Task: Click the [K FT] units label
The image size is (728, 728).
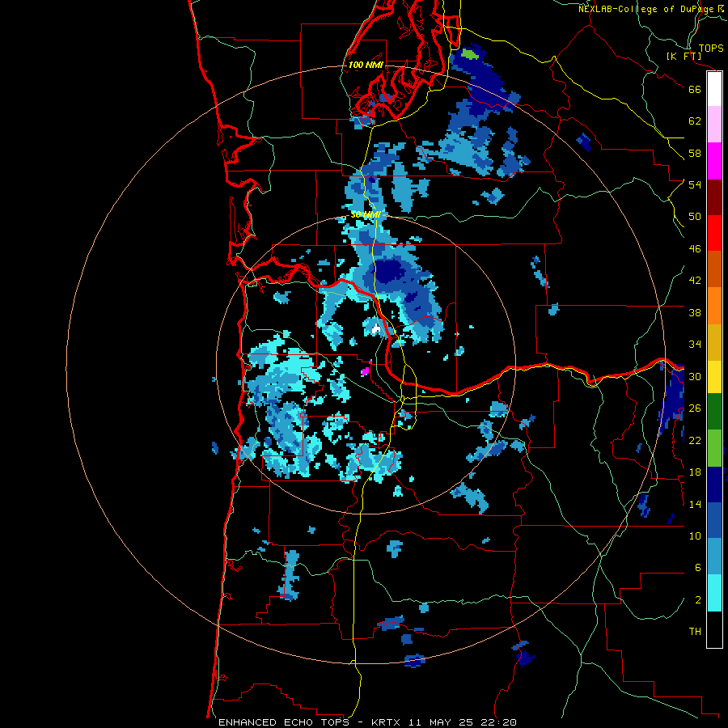Action: click(684, 56)
